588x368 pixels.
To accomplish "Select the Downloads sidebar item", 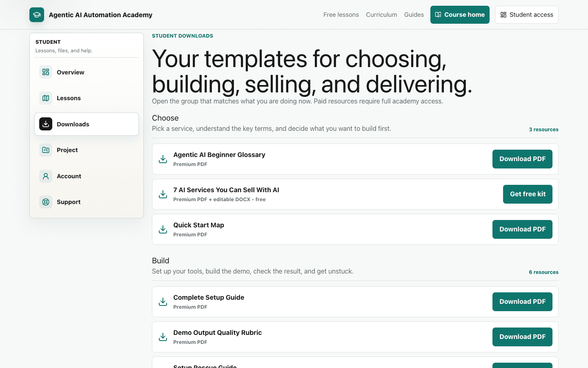I will pos(87,124).
